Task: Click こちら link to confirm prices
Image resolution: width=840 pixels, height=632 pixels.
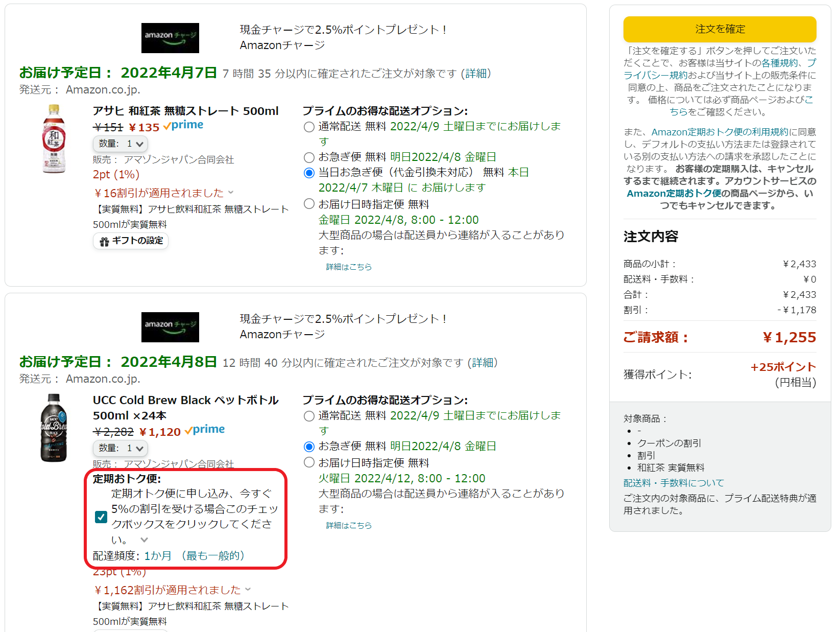Action: (x=679, y=112)
